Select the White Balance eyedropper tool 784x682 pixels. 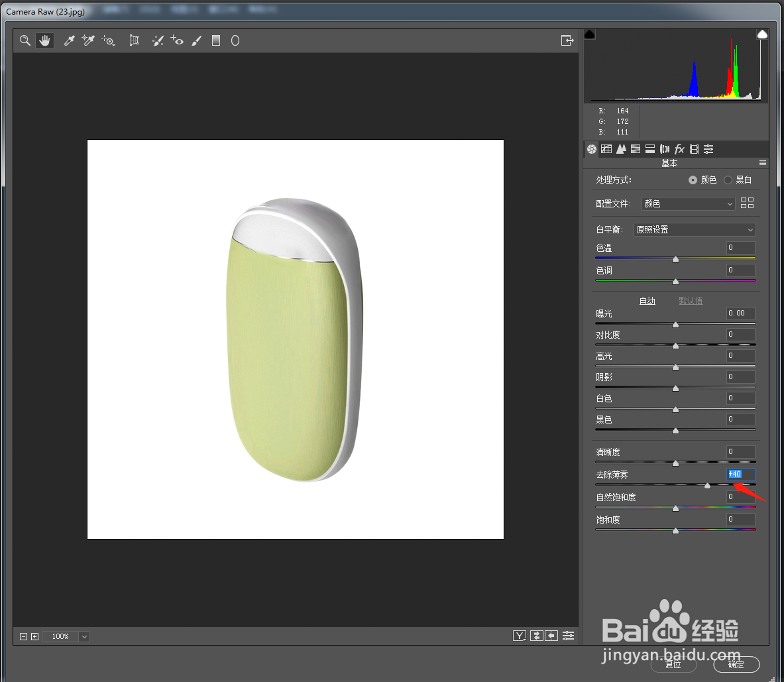click(69, 40)
